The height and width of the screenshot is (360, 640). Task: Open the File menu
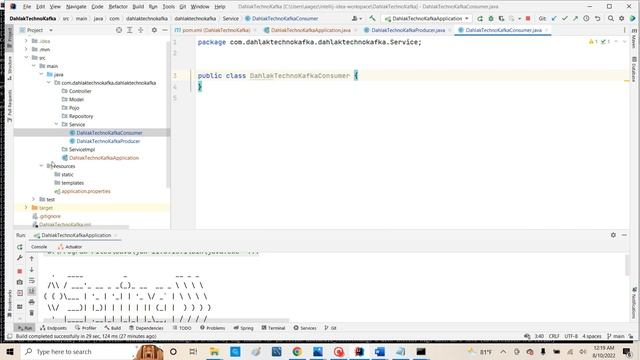click(x=27, y=7)
